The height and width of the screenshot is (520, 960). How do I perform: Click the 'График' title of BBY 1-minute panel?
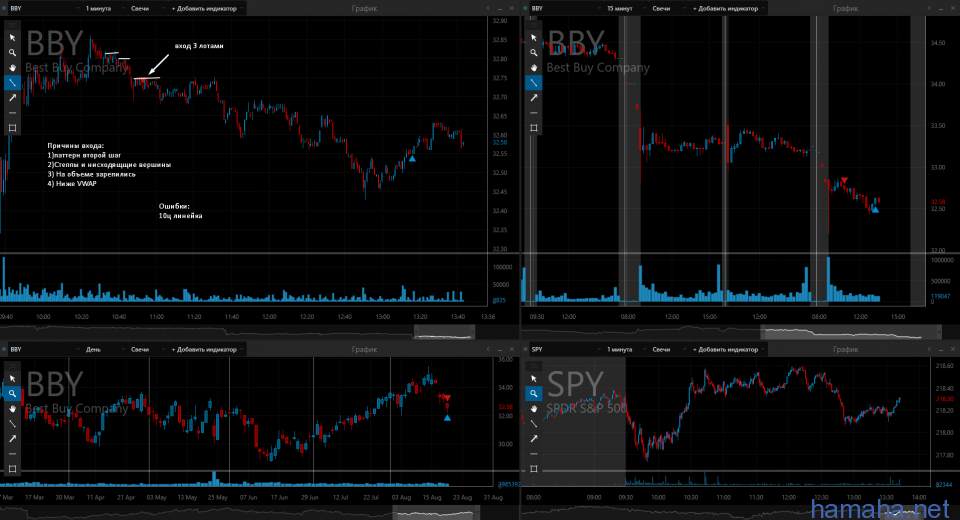[364, 9]
